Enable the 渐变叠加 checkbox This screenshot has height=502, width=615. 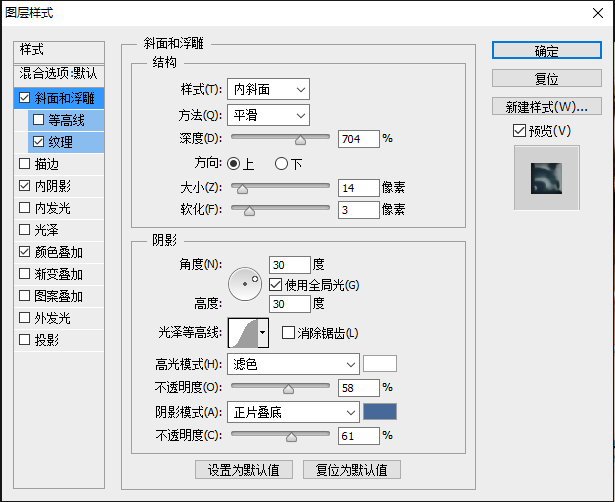coord(24,273)
